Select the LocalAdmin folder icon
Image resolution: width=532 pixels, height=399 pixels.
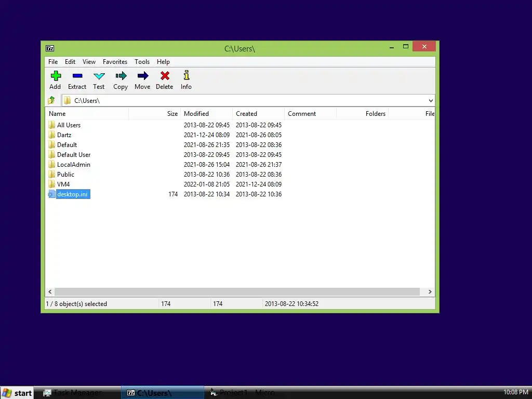[x=51, y=164]
